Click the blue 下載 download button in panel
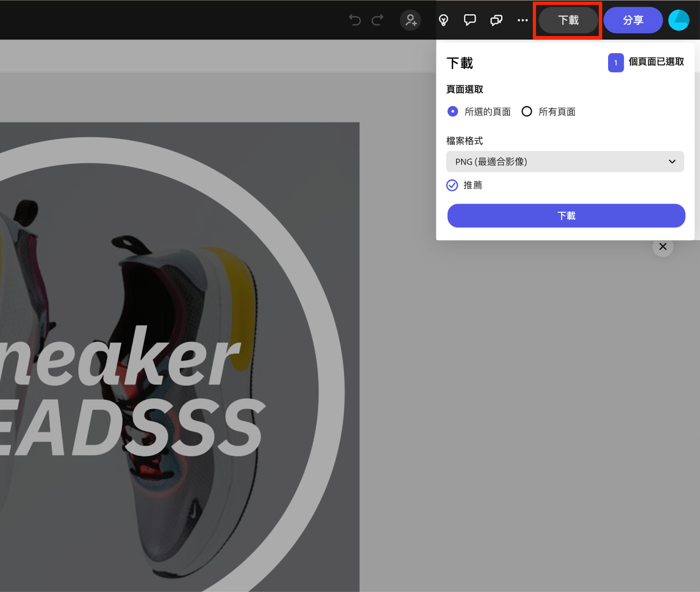The height and width of the screenshot is (592, 700). (566, 216)
